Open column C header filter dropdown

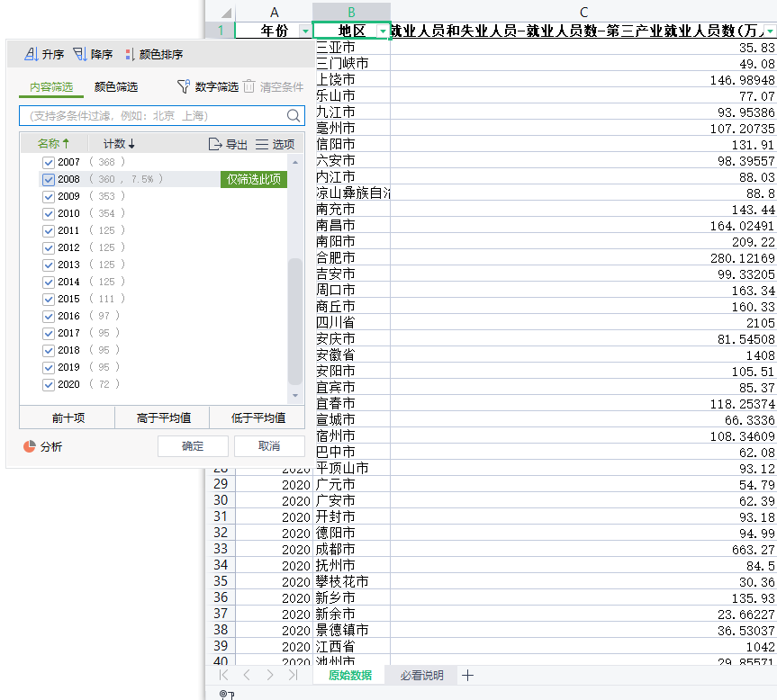(770, 31)
